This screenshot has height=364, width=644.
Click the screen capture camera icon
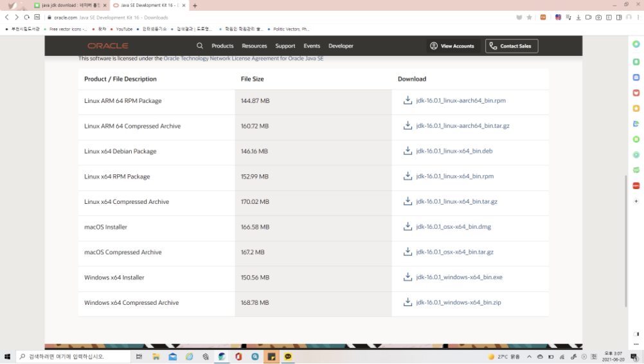coord(598,17)
